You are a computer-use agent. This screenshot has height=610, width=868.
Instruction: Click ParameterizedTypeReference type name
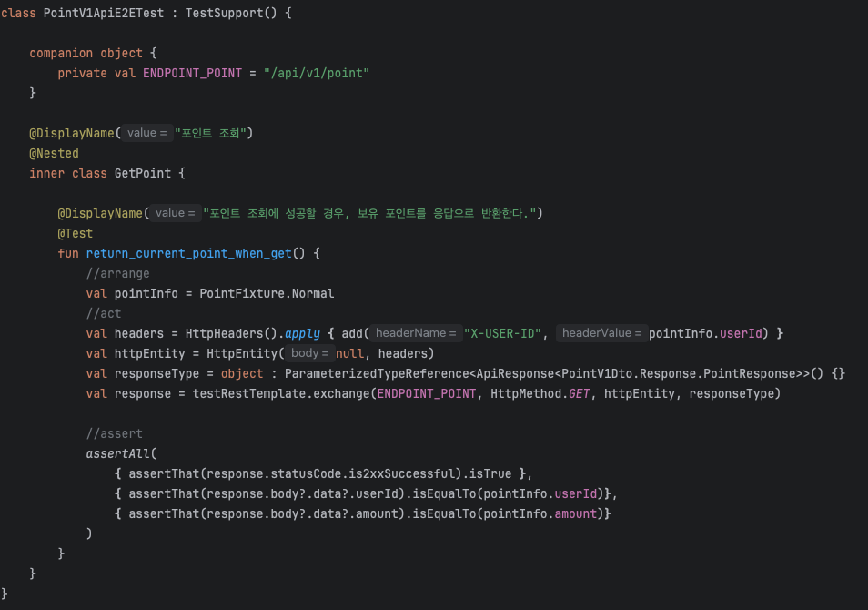[377, 374]
